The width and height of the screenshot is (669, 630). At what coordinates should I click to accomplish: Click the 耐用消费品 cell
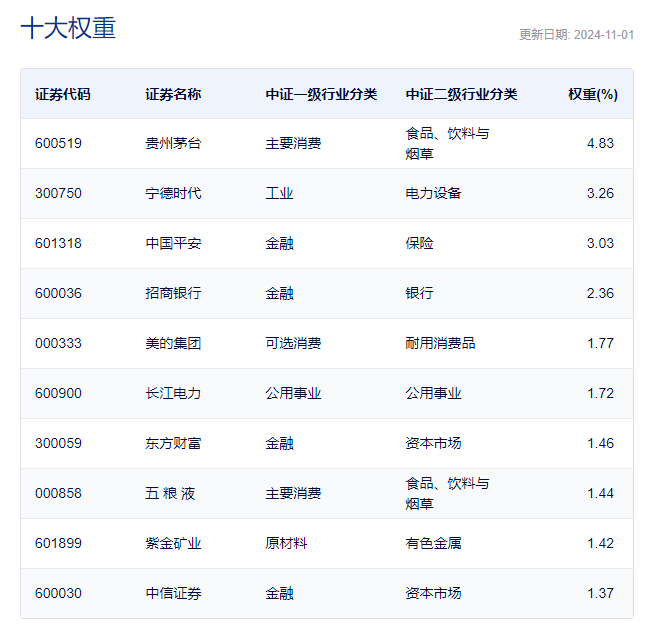(440, 343)
